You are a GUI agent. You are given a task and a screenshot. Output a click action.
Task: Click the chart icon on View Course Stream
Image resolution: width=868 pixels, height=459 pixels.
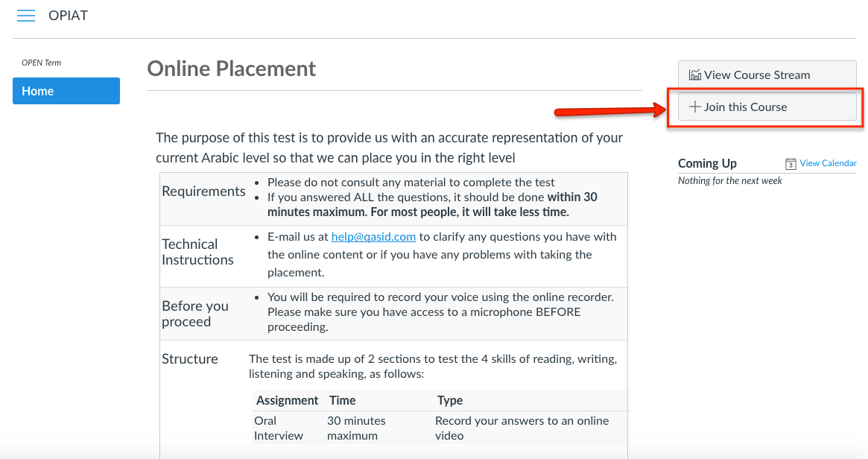coord(695,75)
